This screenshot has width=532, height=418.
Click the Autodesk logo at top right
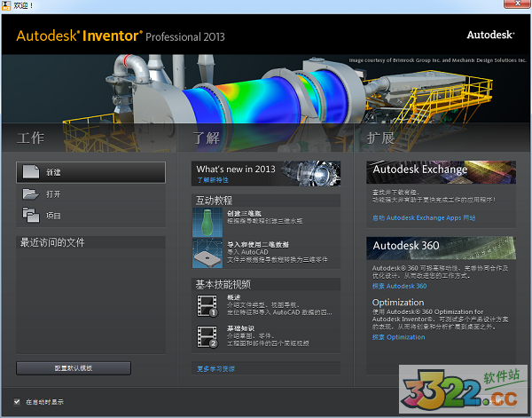(x=490, y=35)
